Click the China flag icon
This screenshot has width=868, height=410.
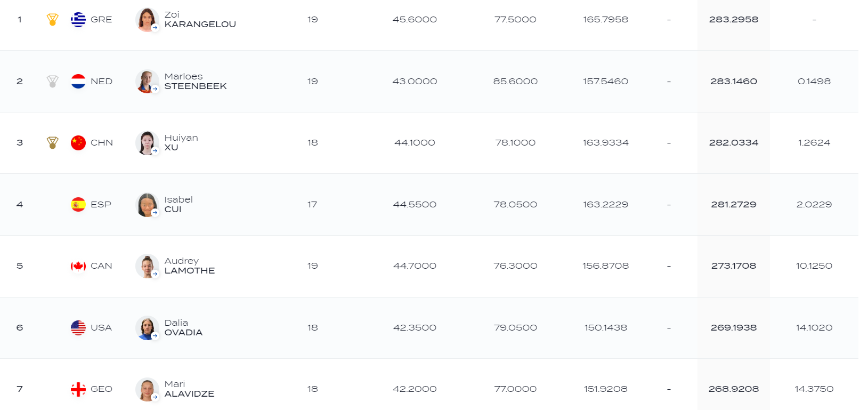(78, 143)
